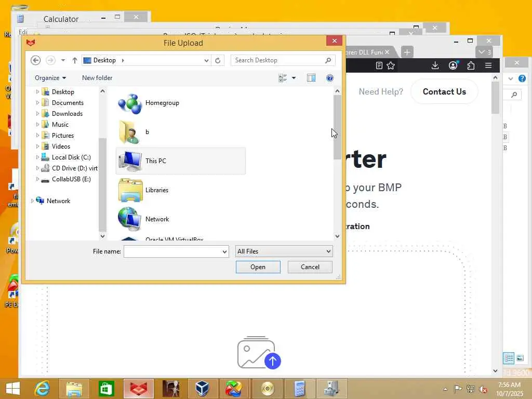Click the navigation pane scrollbar down arrow
The width and height of the screenshot is (532, 399).
tap(102, 236)
